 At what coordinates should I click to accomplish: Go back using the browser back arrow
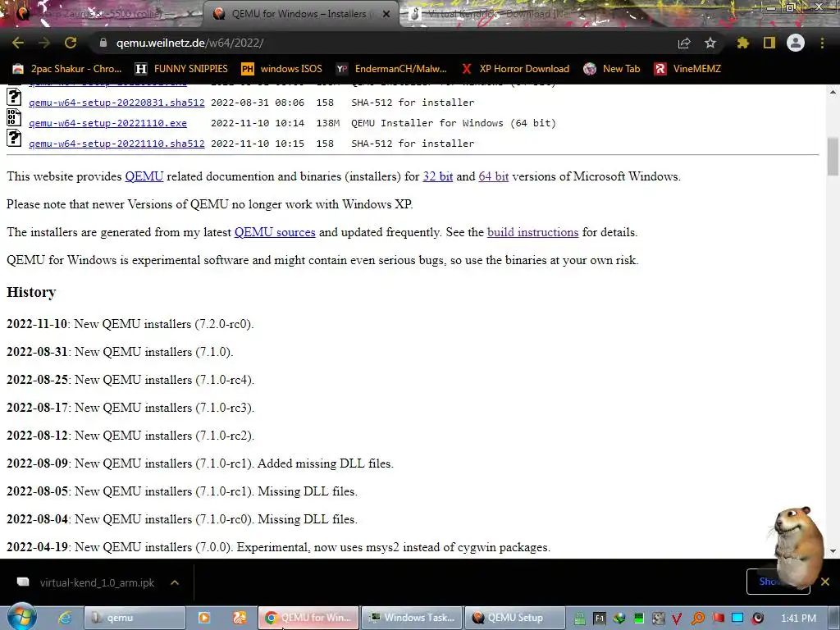(18, 43)
